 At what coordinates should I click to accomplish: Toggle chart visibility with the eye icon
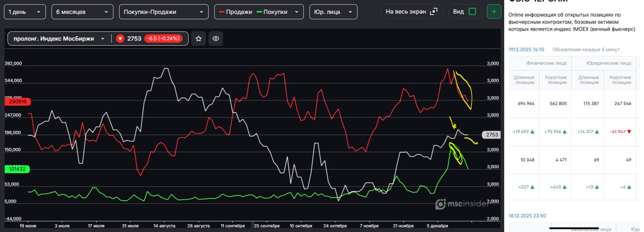216,39
